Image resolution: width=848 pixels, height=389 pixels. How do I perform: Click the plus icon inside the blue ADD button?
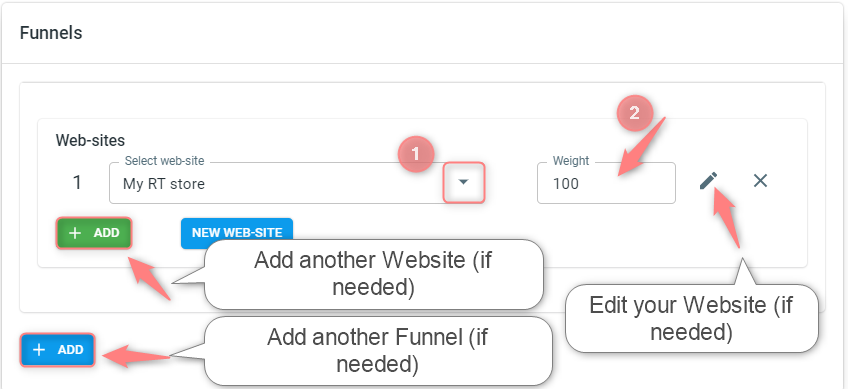[x=39, y=350]
